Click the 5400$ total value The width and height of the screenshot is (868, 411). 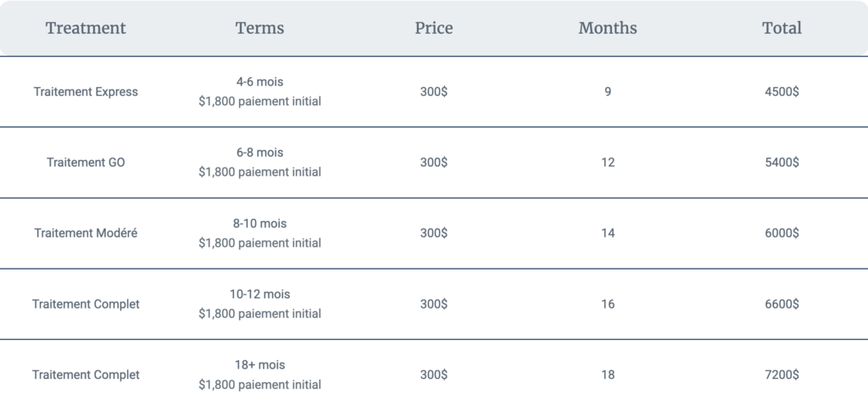click(782, 163)
